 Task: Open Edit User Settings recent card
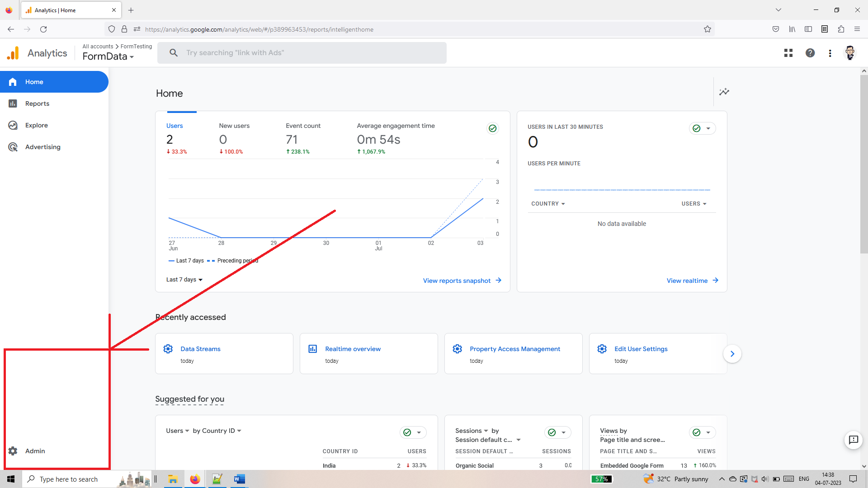(x=658, y=354)
